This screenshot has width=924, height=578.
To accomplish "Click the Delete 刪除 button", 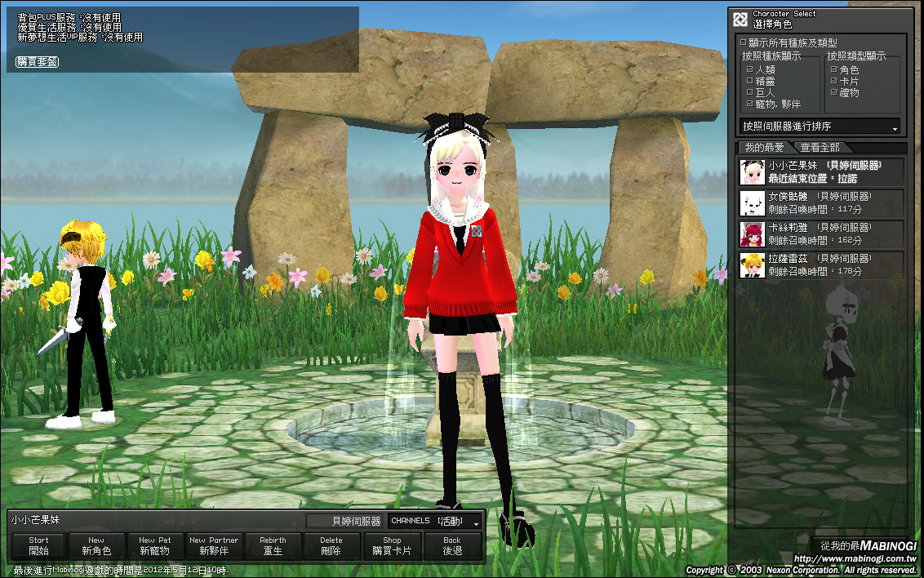I will [331, 545].
